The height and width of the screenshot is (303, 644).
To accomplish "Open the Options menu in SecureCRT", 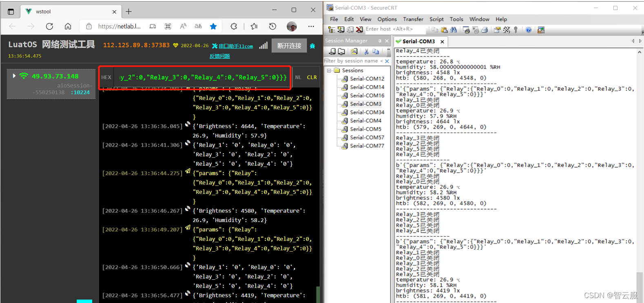I will tap(387, 19).
